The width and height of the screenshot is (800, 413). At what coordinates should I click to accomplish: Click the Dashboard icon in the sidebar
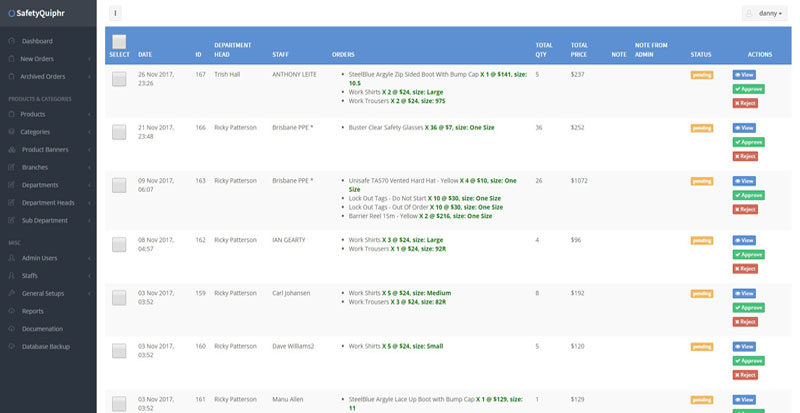[11, 41]
